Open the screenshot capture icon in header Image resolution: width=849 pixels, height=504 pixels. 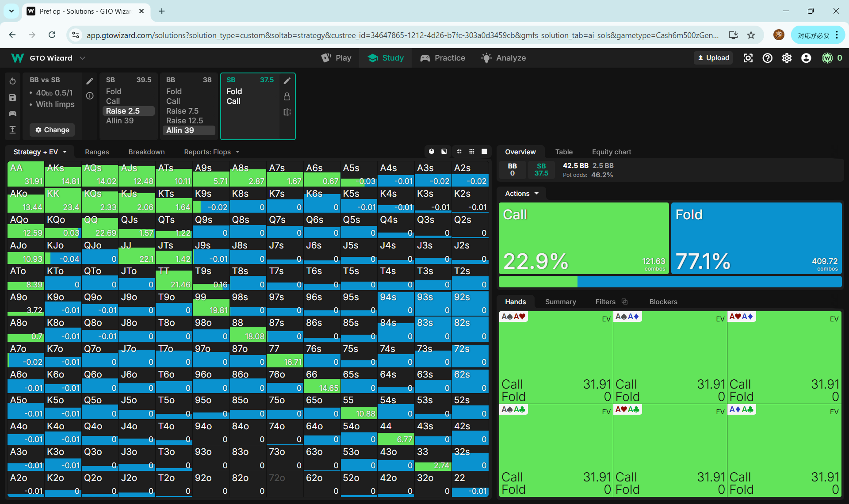coord(748,58)
